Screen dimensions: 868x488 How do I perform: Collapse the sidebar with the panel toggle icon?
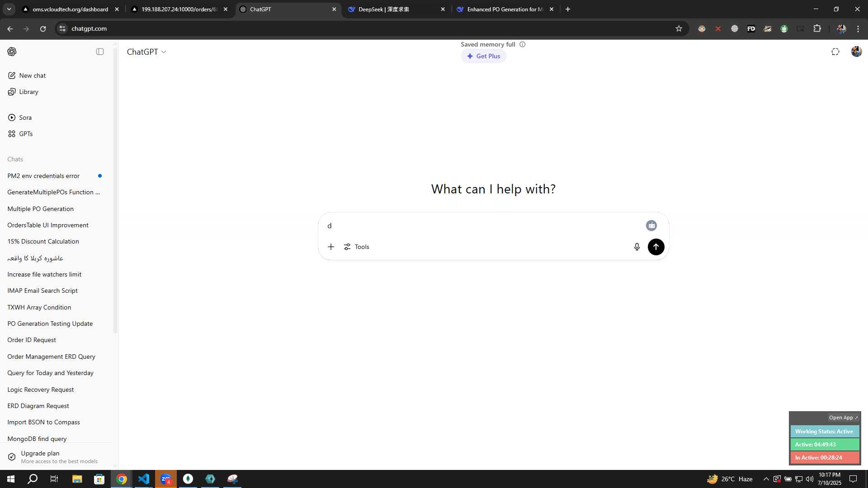[100, 52]
